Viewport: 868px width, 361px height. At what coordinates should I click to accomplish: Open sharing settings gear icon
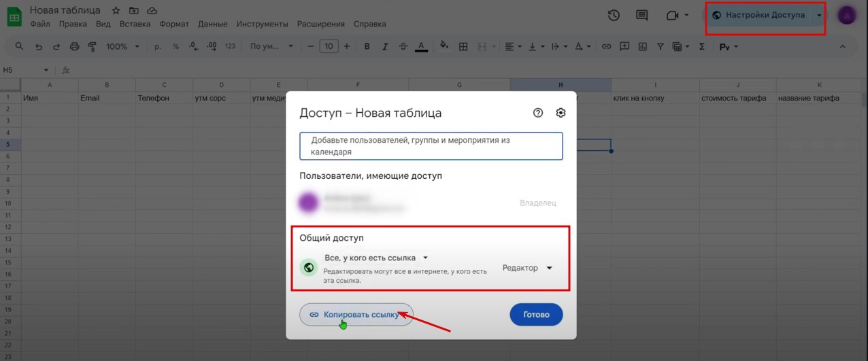coord(561,113)
